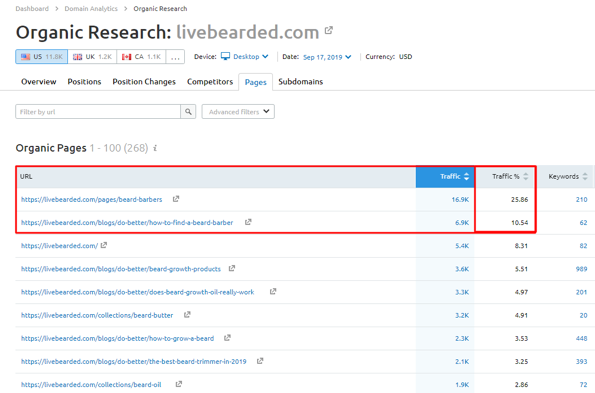Open collections/beard-butter external link icon
The image size is (595, 393).
187,314
